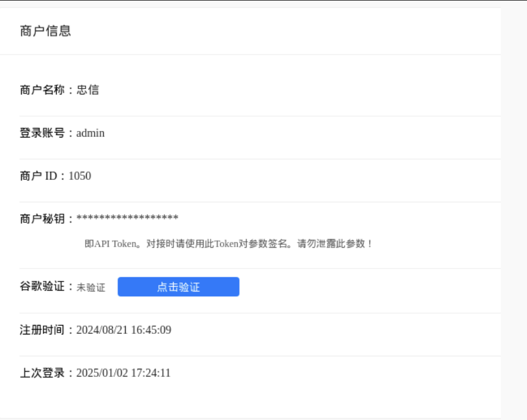Image resolution: width=527 pixels, height=420 pixels.
Task: Click login account value admin
Action: pyautogui.click(x=90, y=133)
